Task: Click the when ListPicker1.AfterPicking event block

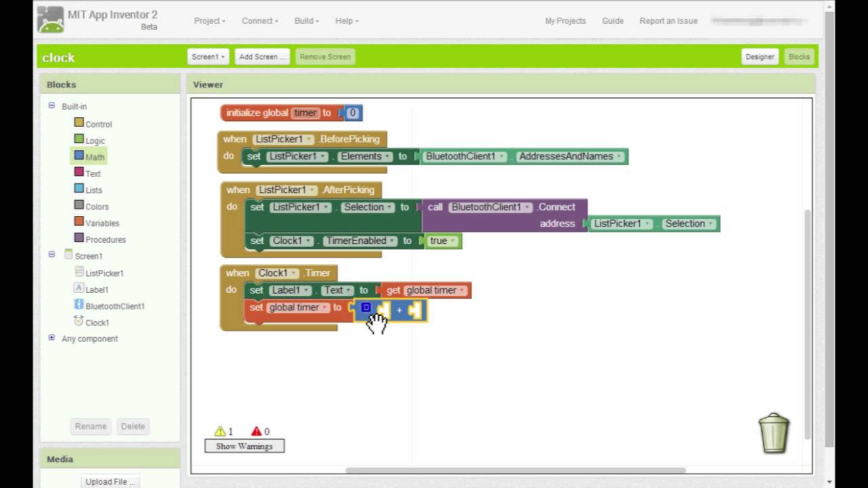Action: pos(301,190)
